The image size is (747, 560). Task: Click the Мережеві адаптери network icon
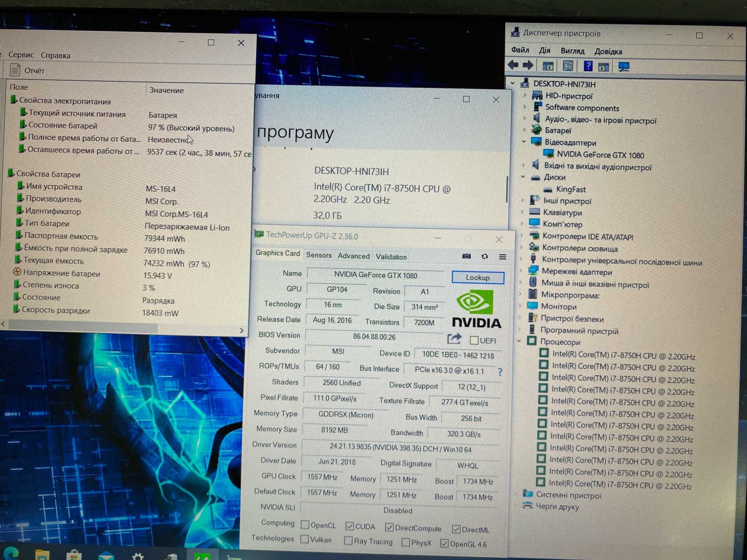click(x=533, y=271)
